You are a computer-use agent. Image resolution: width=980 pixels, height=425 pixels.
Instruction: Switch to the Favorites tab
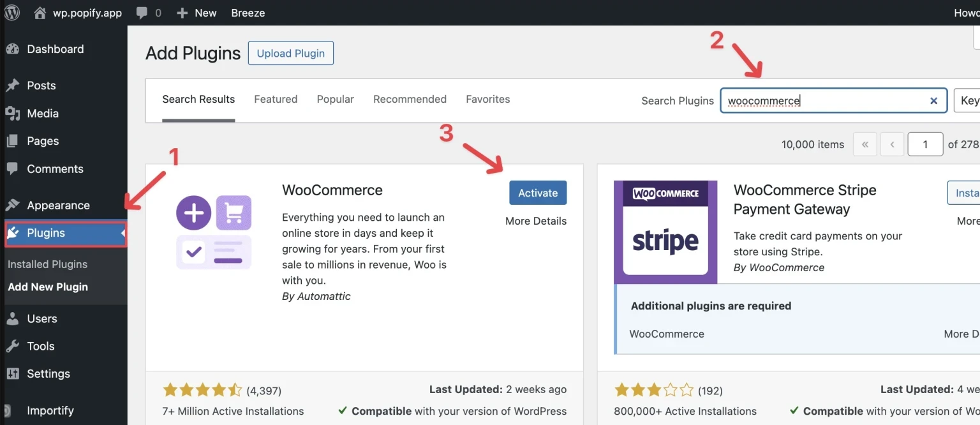(488, 100)
